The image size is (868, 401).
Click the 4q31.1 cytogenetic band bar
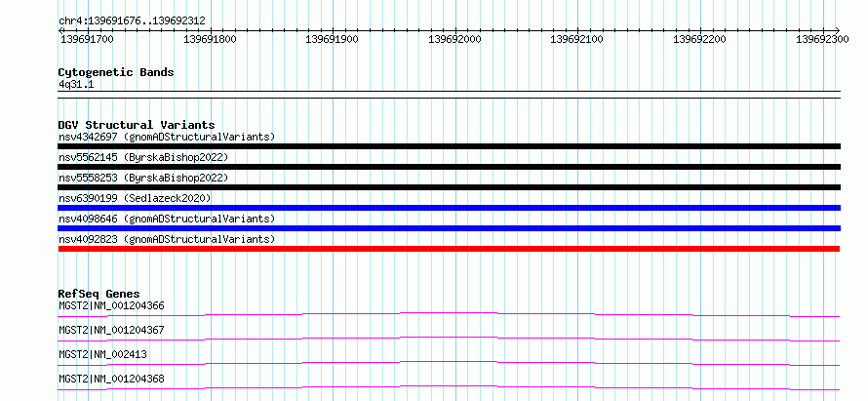point(449,95)
